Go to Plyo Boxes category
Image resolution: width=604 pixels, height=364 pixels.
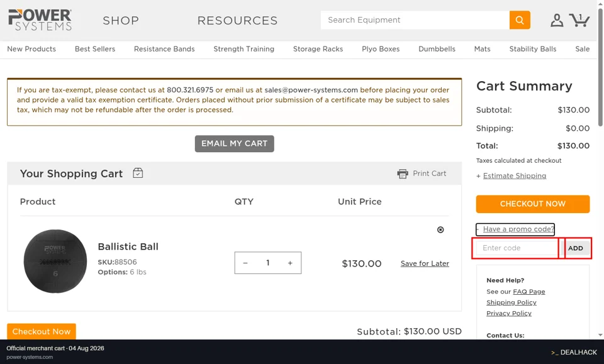point(381,49)
